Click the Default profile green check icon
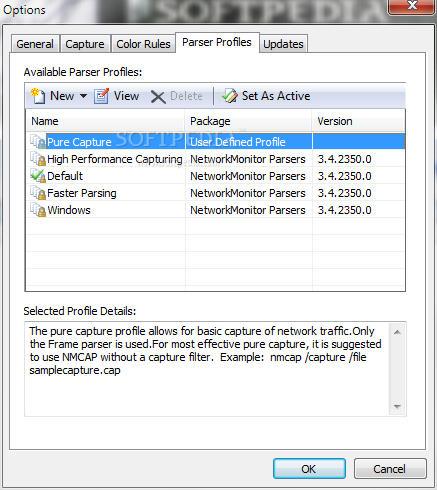This screenshot has height=490, width=437. coord(38,176)
